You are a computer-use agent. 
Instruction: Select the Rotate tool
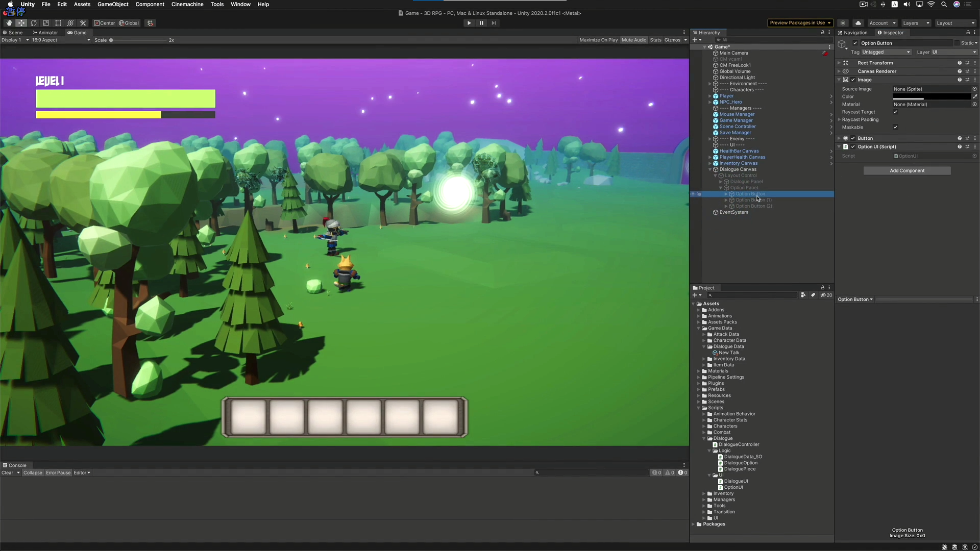tap(34, 23)
